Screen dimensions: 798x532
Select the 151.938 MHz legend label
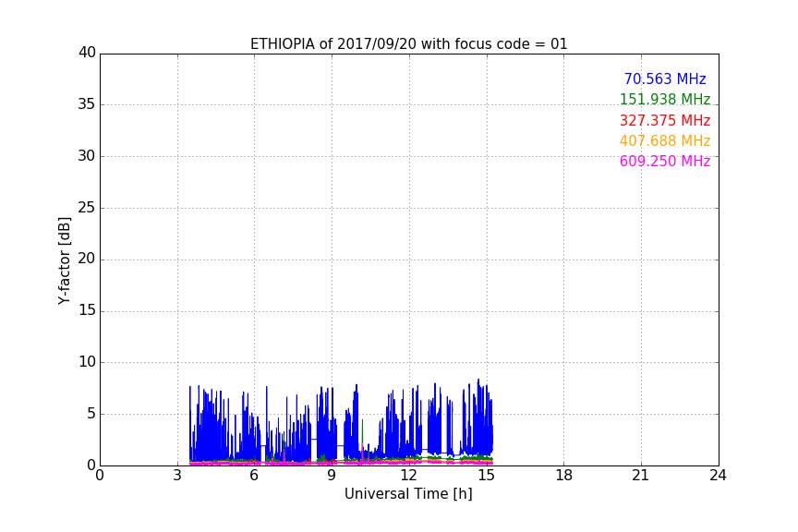665,99
